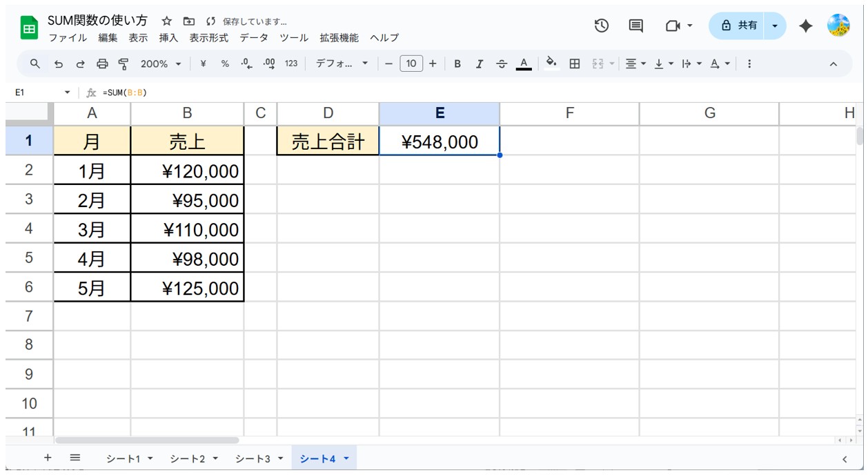Add a new sheet with plus button
The width and height of the screenshot is (868, 475).
48,458
